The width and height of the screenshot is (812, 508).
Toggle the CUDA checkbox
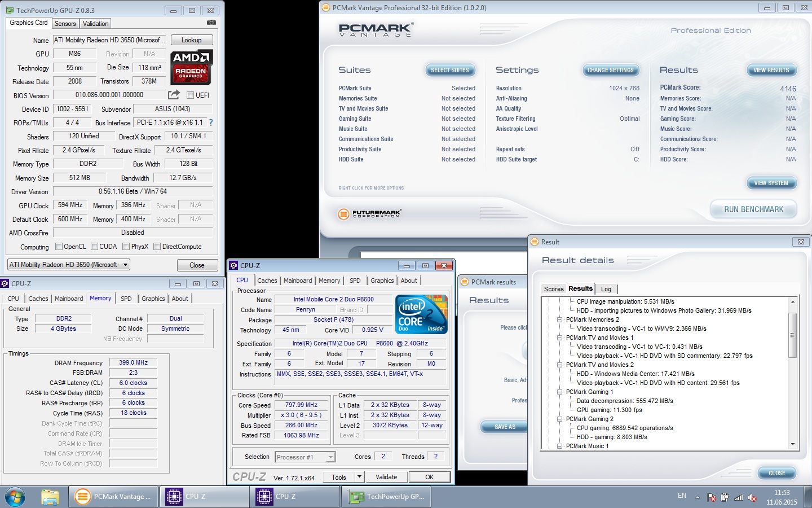[94, 247]
